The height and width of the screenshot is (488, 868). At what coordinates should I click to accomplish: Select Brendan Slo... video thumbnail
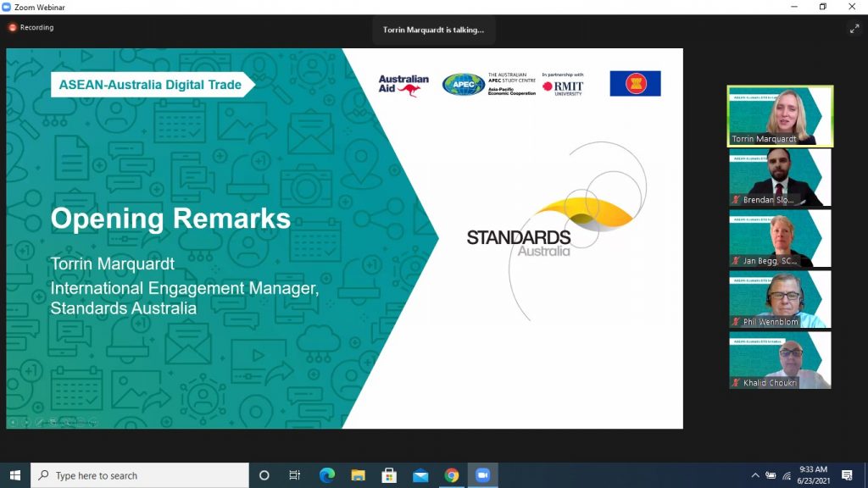point(780,178)
